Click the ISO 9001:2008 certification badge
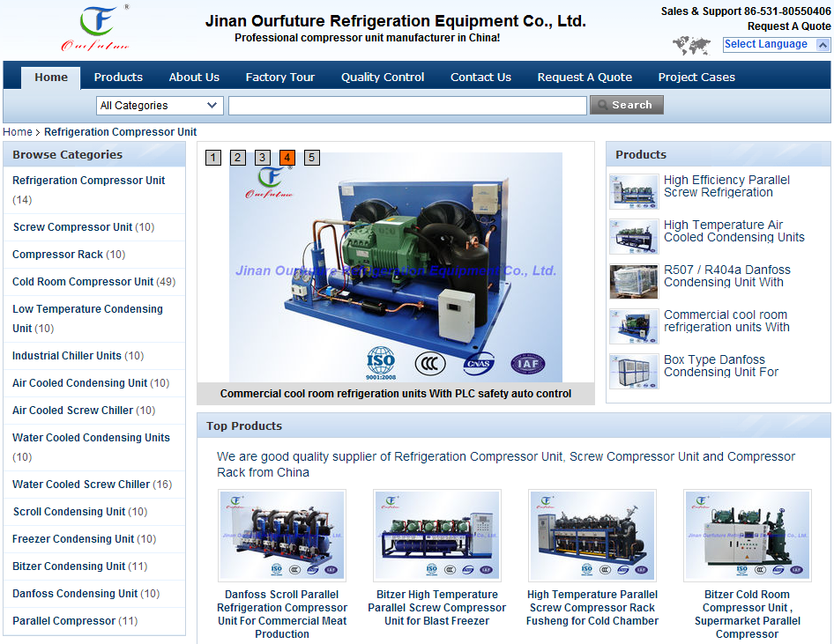 pos(381,364)
